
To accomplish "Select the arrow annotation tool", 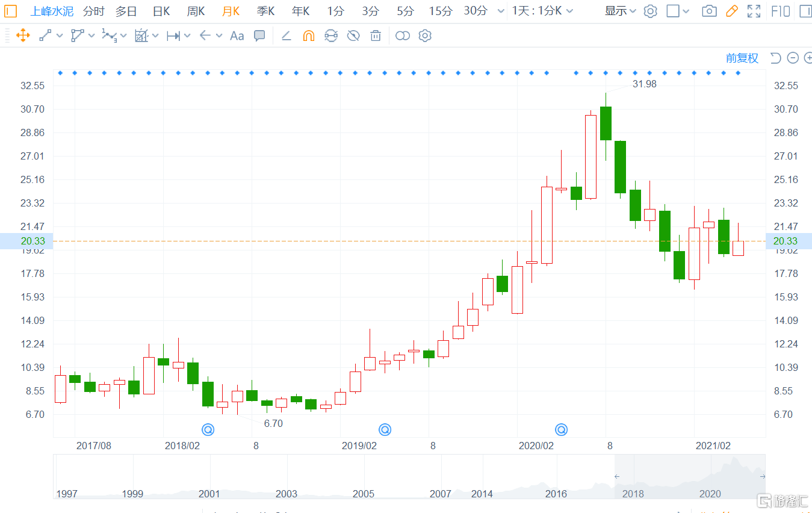I will pos(205,36).
